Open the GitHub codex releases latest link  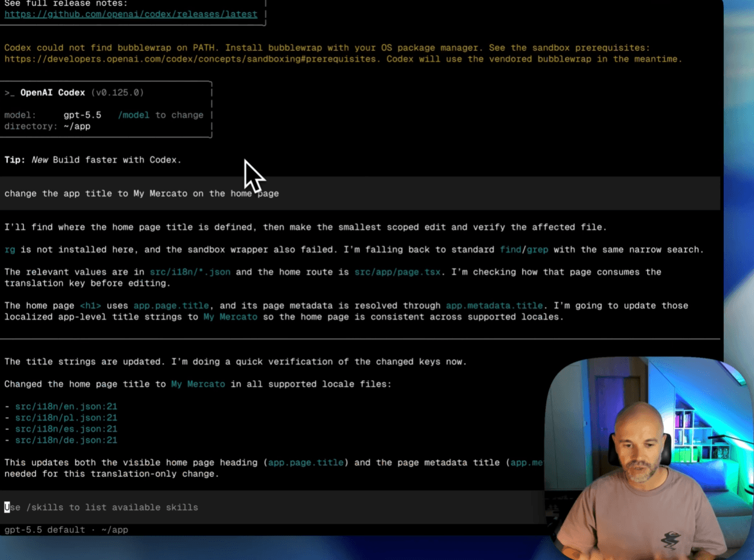point(130,14)
